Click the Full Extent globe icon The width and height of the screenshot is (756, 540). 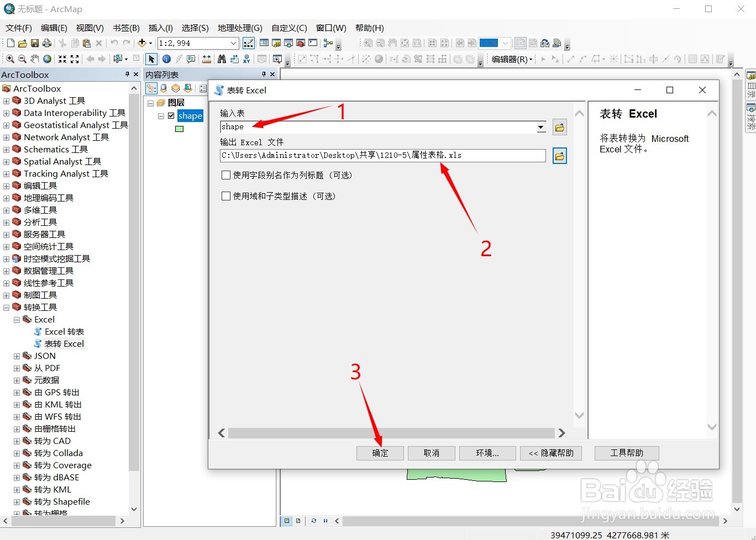click(x=47, y=59)
